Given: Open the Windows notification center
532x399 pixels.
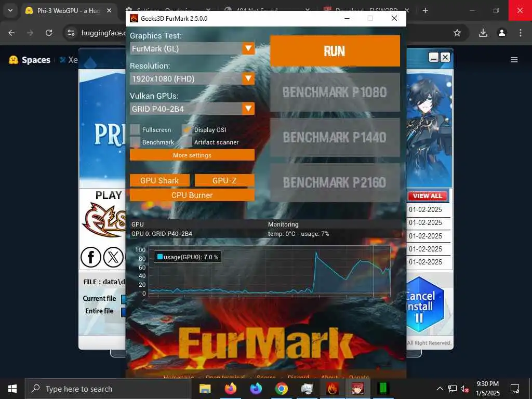Looking at the screenshot, I should [515, 389].
